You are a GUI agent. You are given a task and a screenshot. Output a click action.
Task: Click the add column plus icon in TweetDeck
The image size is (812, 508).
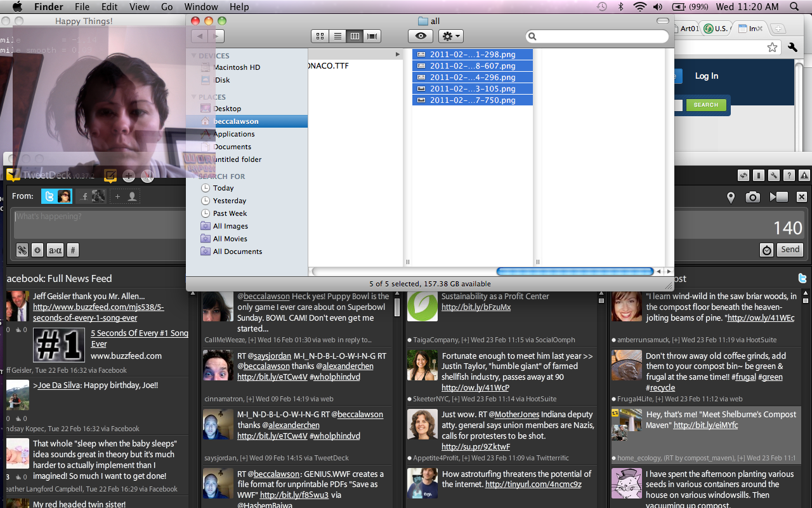pyautogui.click(x=129, y=176)
